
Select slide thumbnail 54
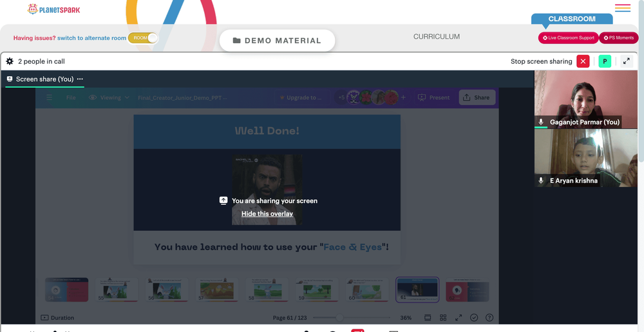pyautogui.click(x=66, y=289)
